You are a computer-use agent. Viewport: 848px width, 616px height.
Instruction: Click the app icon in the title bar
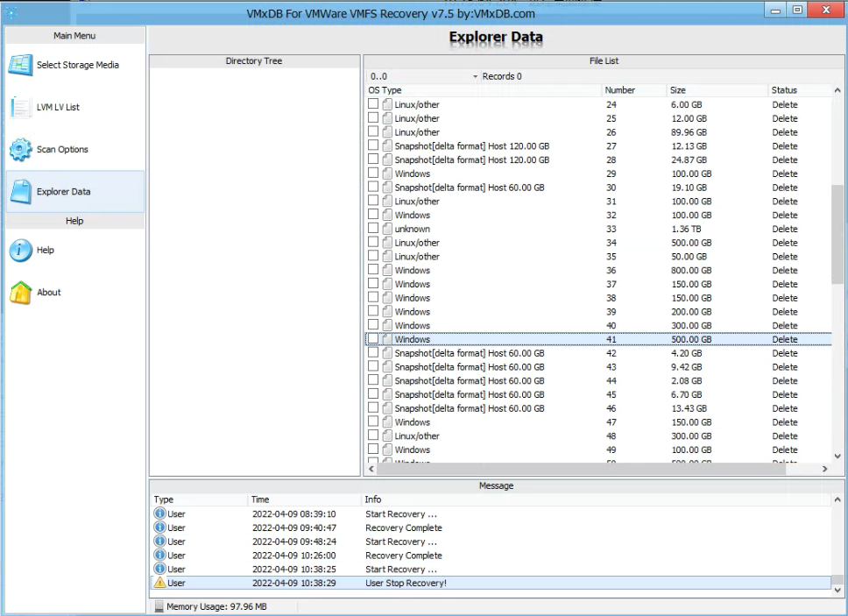11,12
